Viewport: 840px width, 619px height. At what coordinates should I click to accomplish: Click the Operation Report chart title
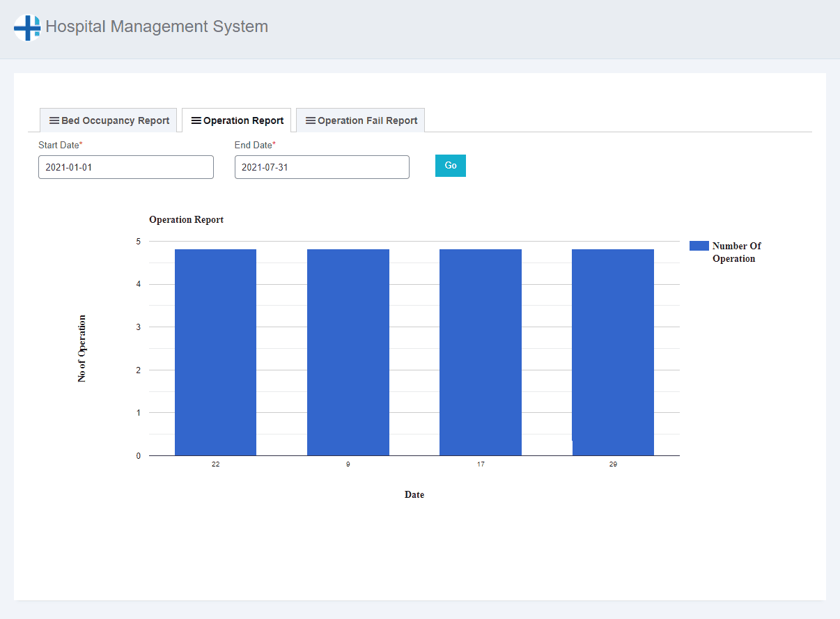186,219
